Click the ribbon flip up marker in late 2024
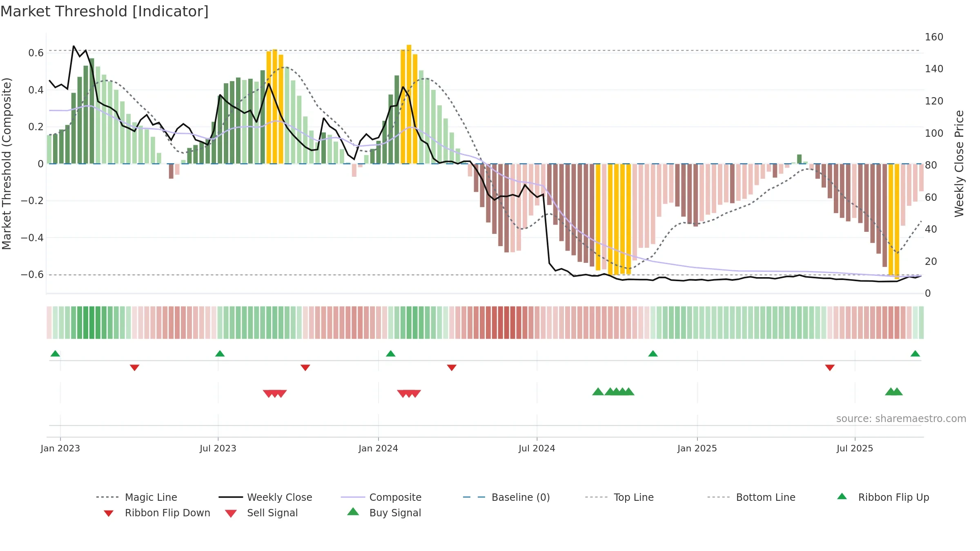This screenshot has height=551, width=980. tap(653, 353)
